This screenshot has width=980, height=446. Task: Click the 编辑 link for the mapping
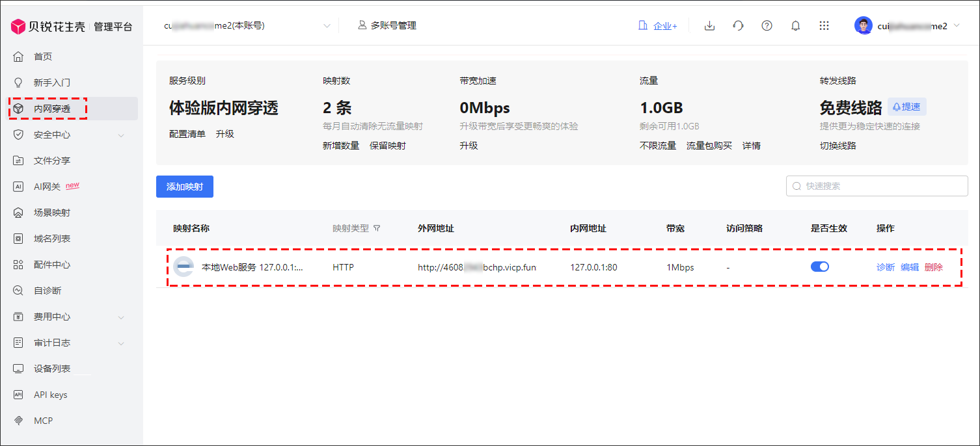tap(909, 267)
